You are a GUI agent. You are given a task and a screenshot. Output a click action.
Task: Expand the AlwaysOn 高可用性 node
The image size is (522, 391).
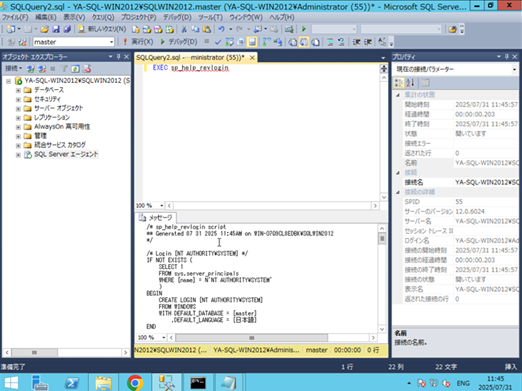pos(18,127)
